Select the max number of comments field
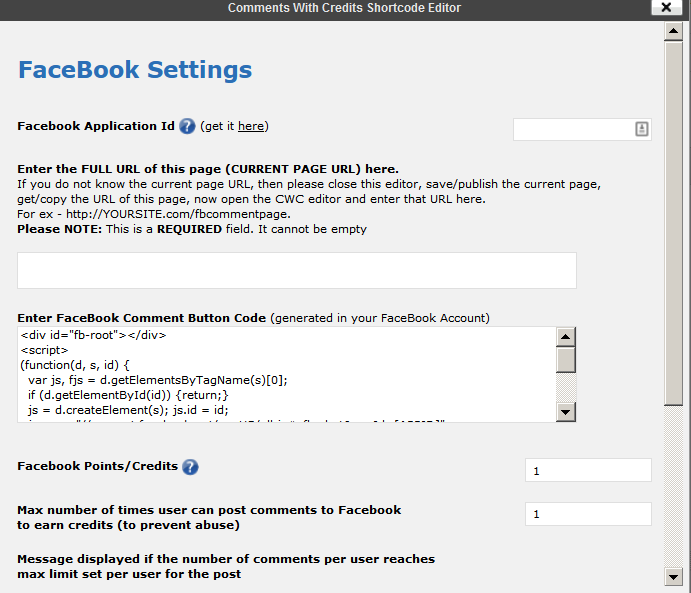 tap(587, 514)
